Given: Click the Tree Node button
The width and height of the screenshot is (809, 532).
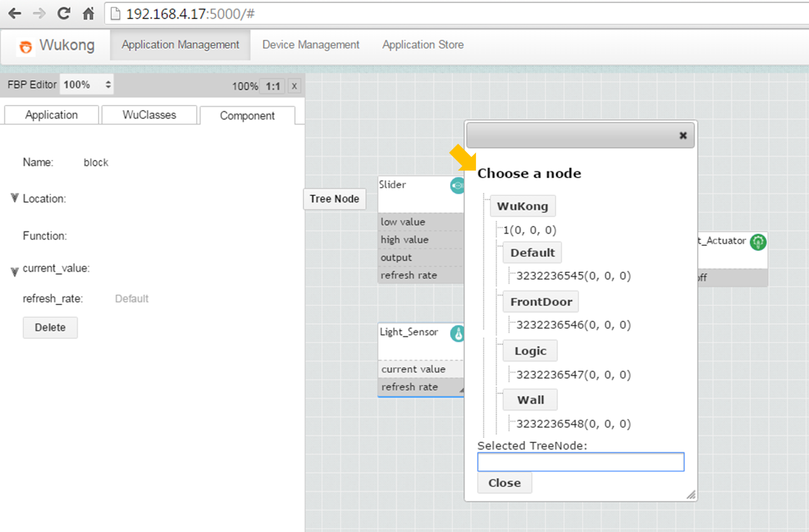Looking at the screenshot, I should (334, 199).
